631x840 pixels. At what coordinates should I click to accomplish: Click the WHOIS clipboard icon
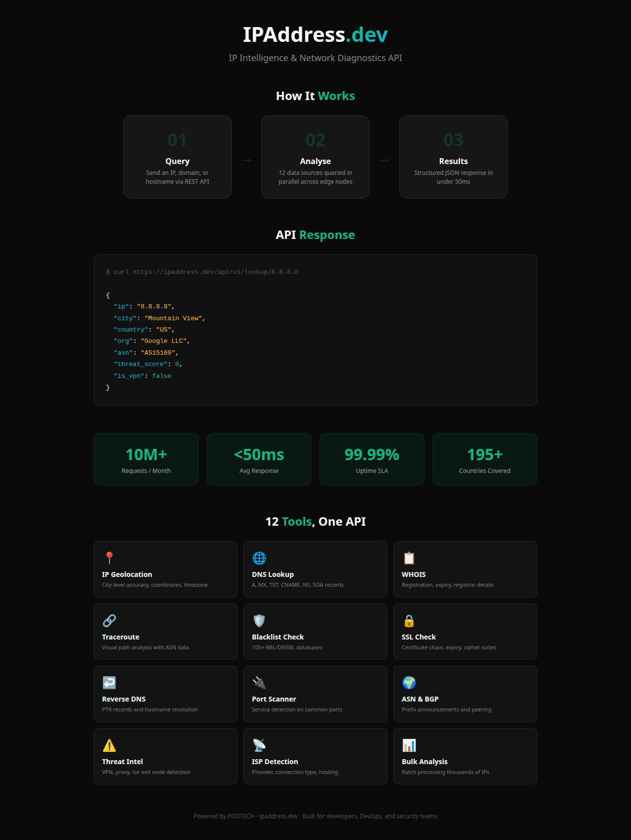click(x=409, y=558)
